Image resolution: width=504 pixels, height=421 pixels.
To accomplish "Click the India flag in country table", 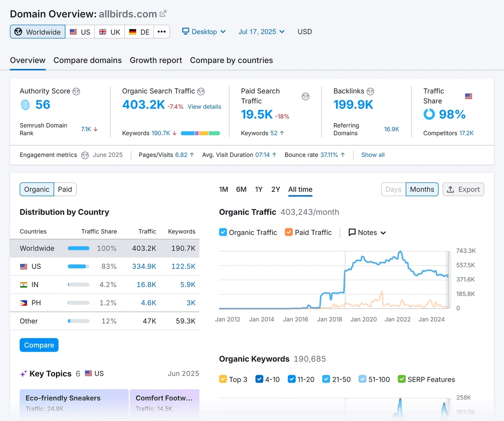I will [x=24, y=284].
